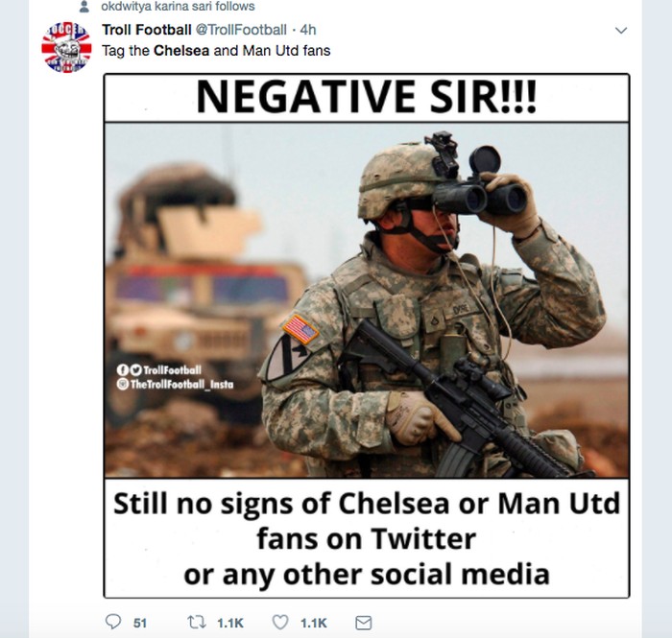672x638 pixels.
Task: Click the NEGATIVE SIR!!! meme header
Action: tap(367, 97)
